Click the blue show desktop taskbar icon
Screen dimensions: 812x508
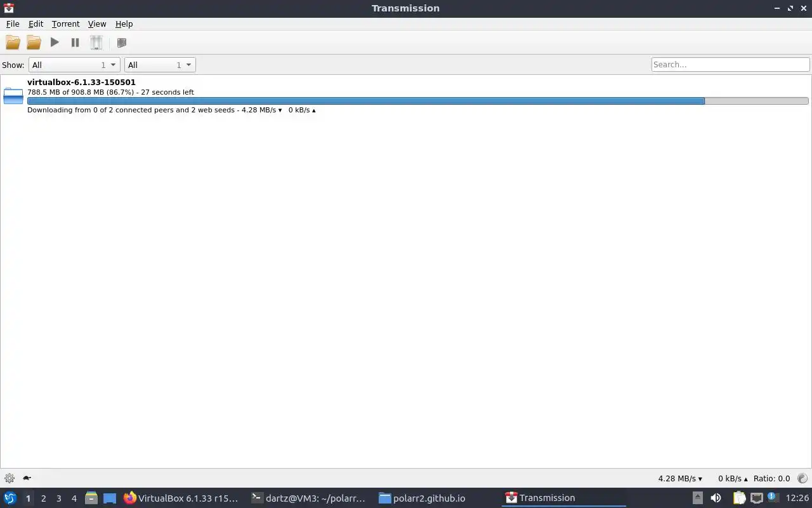coord(110,498)
